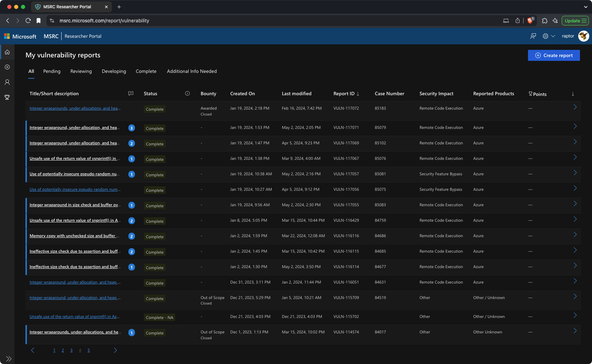Click the Status column info icon

[x=187, y=93]
